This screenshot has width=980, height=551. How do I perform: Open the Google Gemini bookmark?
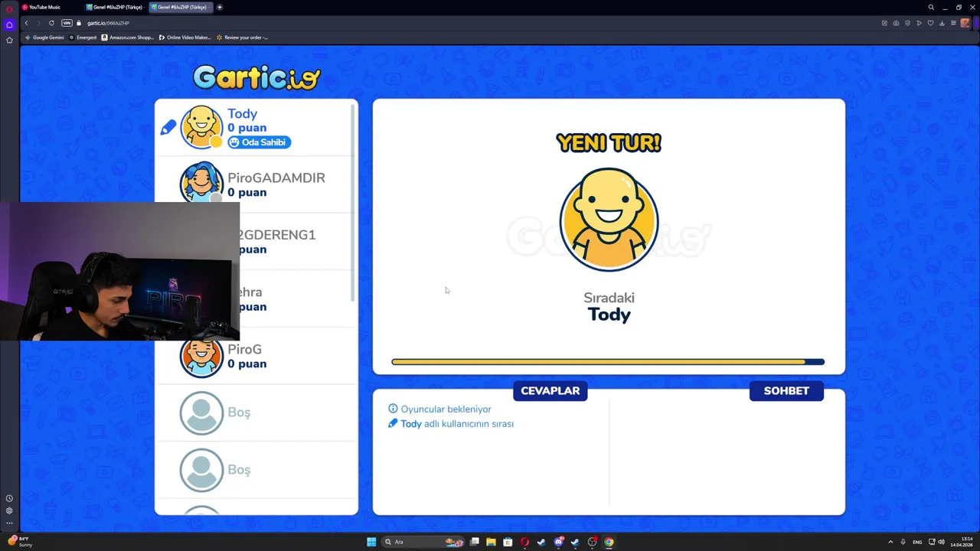pyautogui.click(x=44, y=37)
